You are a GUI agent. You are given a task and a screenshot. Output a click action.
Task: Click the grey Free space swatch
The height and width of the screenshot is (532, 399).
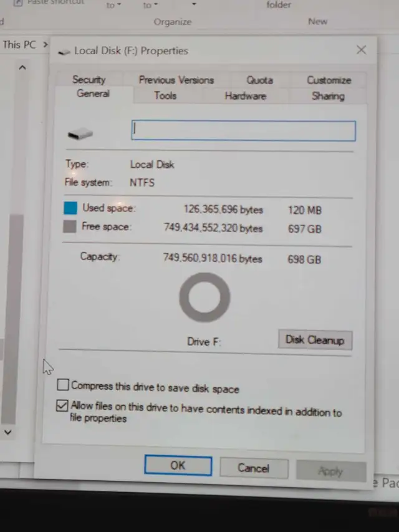[x=70, y=226]
